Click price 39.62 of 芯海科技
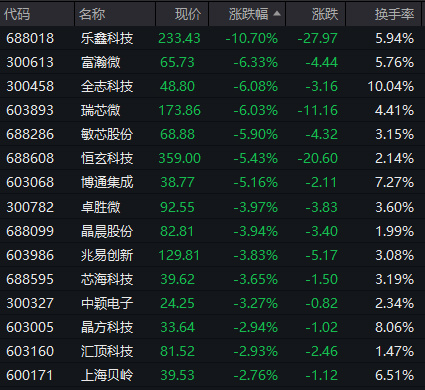Viewport: 425px width, 390px height. pyautogui.click(x=177, y=279)
